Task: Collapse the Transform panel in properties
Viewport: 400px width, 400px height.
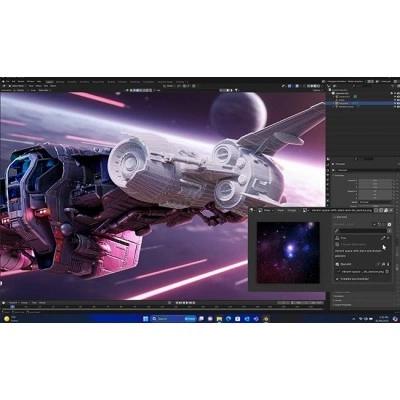Action: [339, 175]
